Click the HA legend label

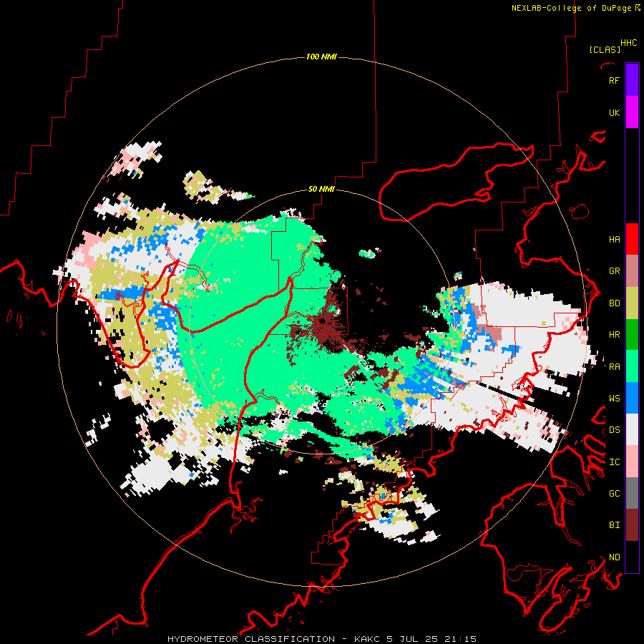point(614,240)
